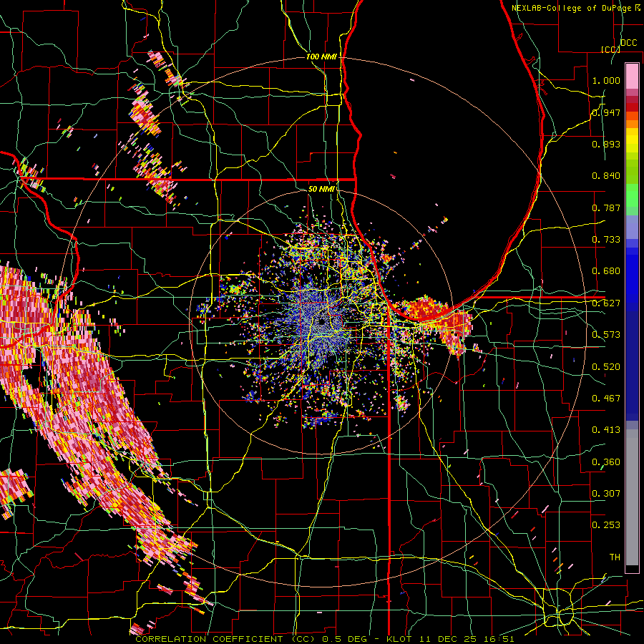The width and height of the screenshot is (644, 644).
Task: Click the Correlation Coefficient caption at bottom
Action: 324,639
